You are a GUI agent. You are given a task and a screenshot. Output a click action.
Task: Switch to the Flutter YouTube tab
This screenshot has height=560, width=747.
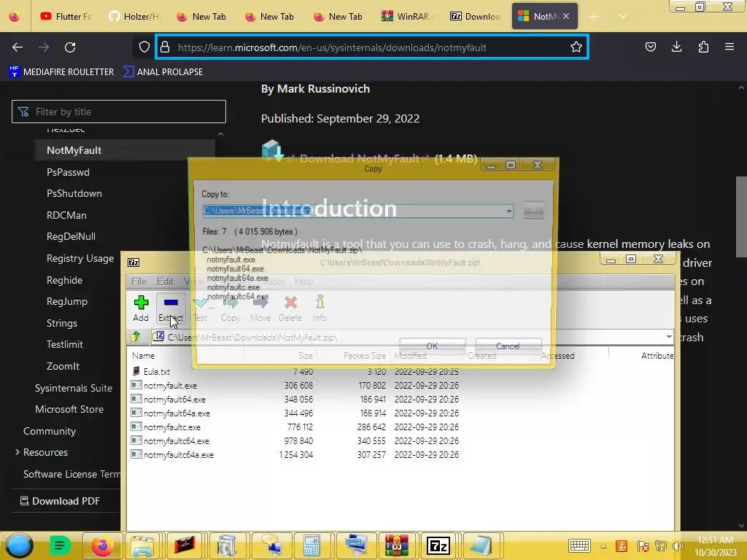[x=66, y=17]
